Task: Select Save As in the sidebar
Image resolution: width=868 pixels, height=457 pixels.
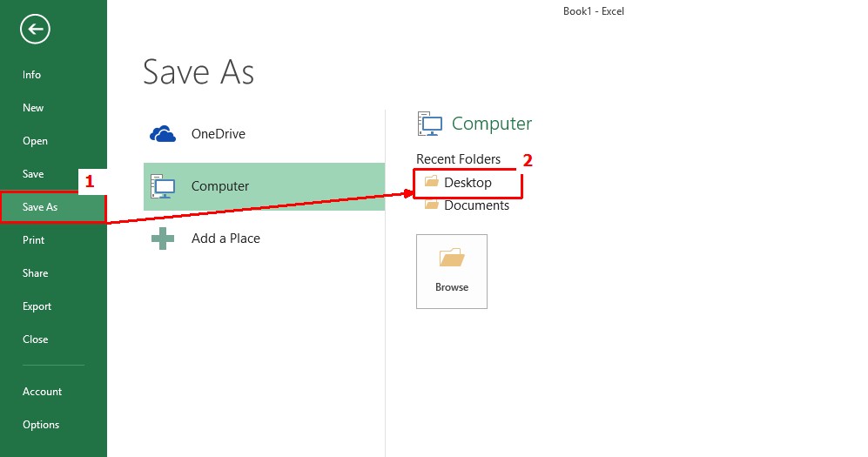Action: point(40,207)
